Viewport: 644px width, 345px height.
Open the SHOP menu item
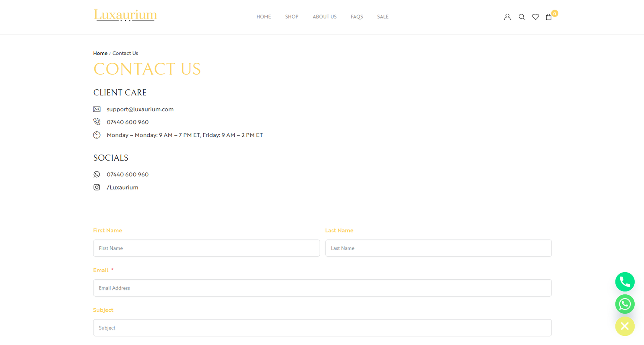292,17
